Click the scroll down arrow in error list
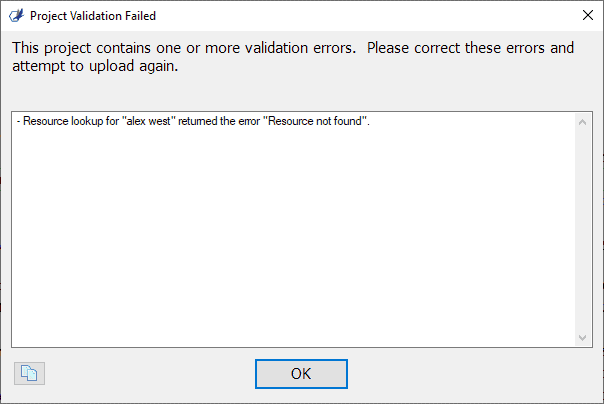 582,338
